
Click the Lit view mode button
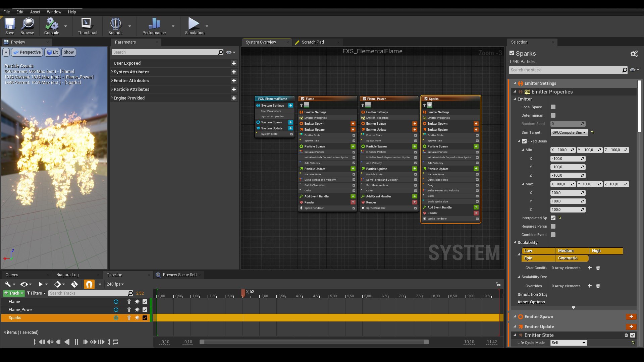[x=52, y=52]
